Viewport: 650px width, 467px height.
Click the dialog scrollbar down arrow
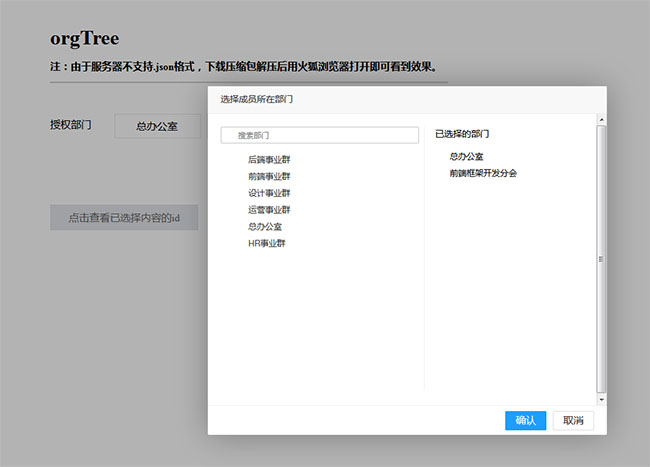click(601, 398)
